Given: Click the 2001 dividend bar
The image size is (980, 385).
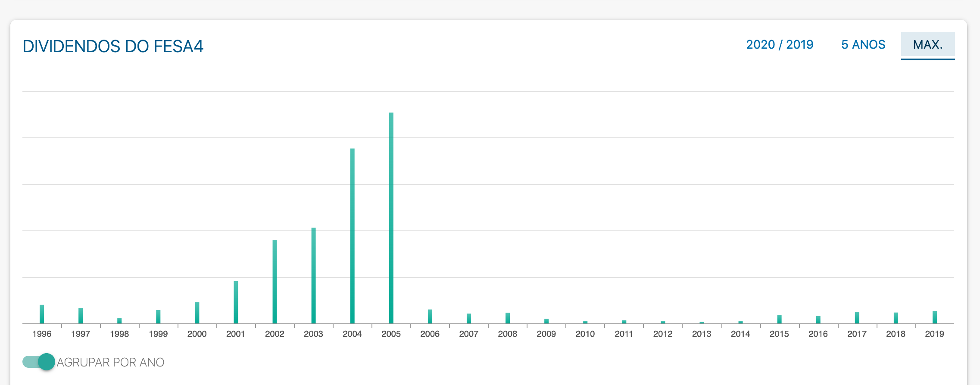Looking at the screenshot, I should [236, 302].
